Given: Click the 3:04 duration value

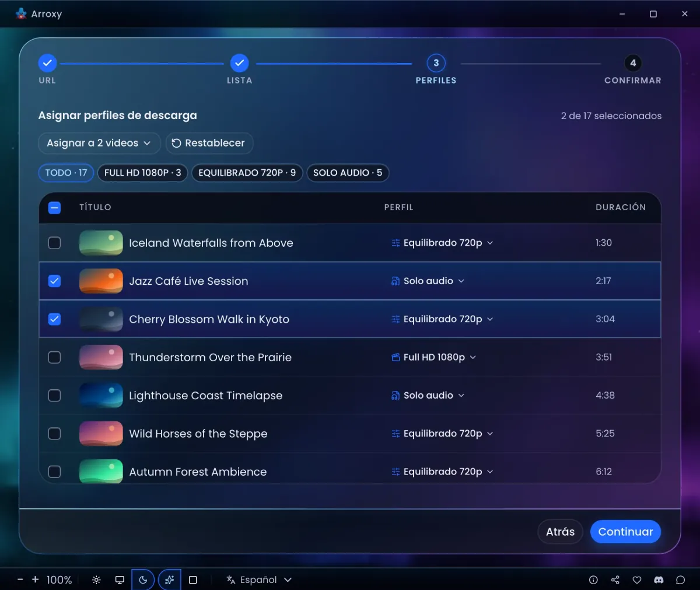Looking at the screenshot, I should coord(605,319).
